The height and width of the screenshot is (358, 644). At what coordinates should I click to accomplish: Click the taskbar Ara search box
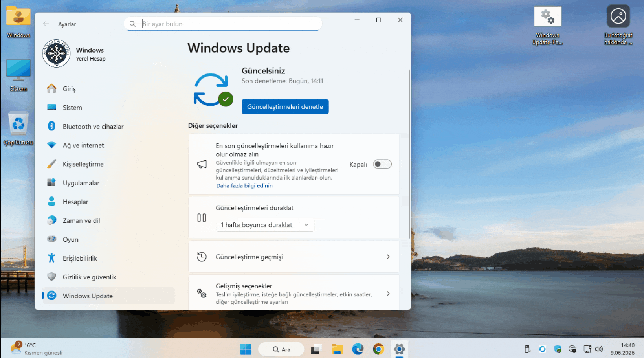pyautogui.click(x=281, y=349)
